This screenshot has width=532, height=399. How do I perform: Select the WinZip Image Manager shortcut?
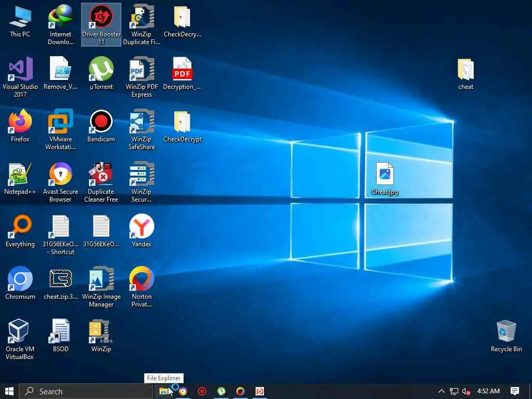[101, 287]
